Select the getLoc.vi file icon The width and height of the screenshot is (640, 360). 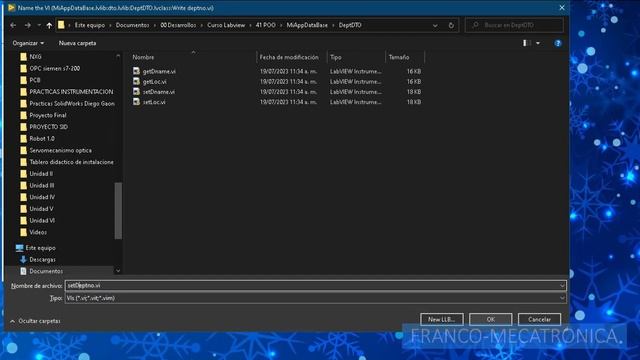[136, 81]
